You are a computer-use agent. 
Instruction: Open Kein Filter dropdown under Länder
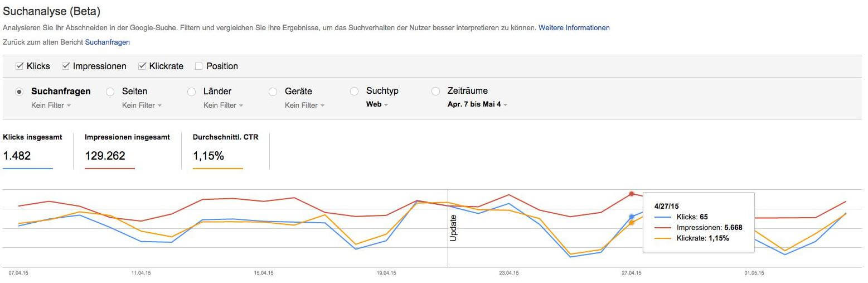(x=223, y=105)
